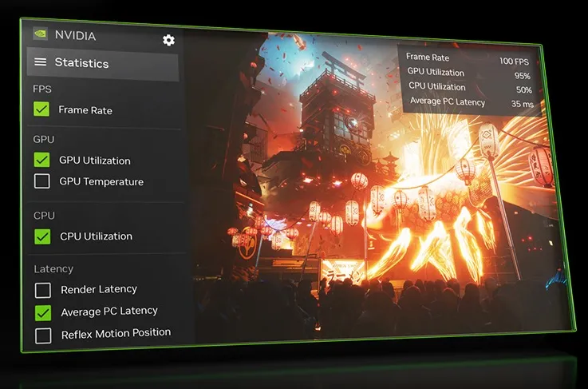Click CPU Utilization in the stats overlay

[x=437, y=86]
